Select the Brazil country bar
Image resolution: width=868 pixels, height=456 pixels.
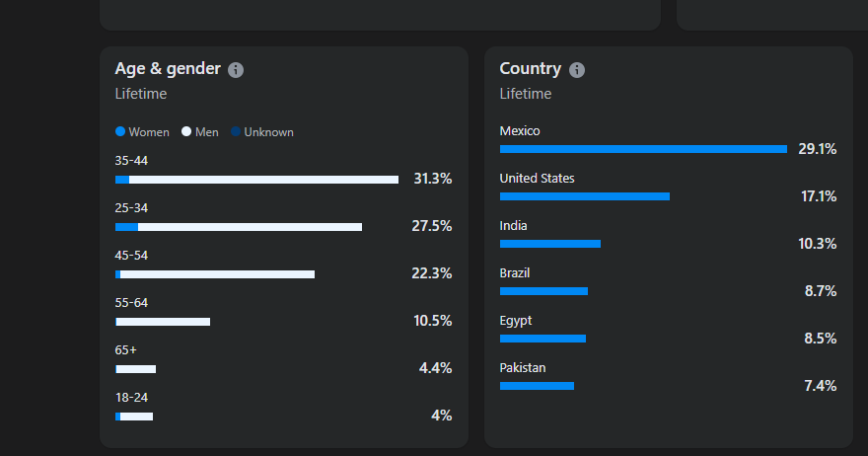(x=543, y=291)
